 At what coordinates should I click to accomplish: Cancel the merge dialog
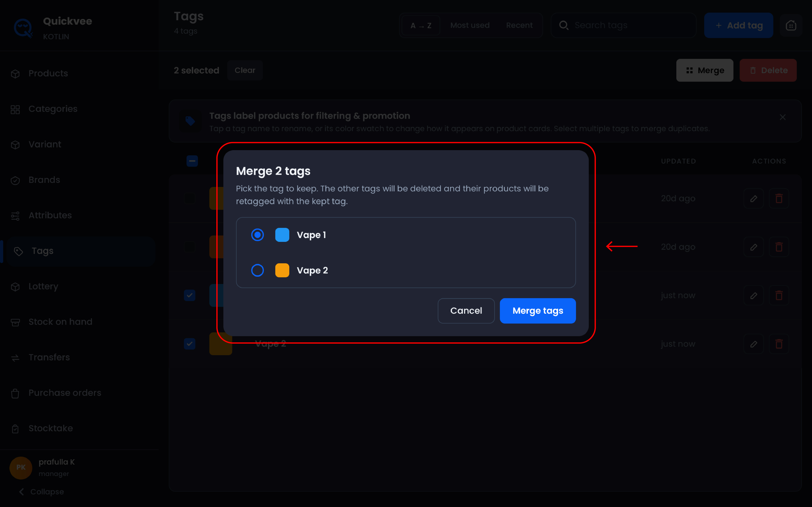coord(466,311)
